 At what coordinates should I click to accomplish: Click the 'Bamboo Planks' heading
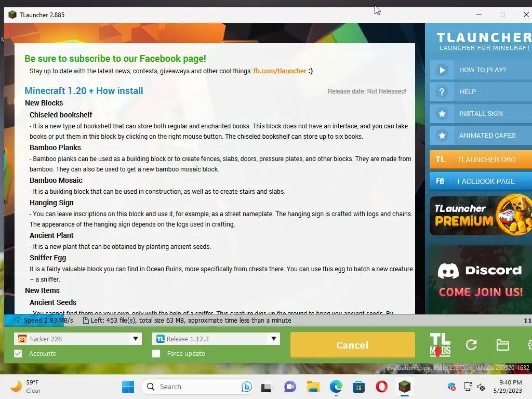click(x=55, y=148)
